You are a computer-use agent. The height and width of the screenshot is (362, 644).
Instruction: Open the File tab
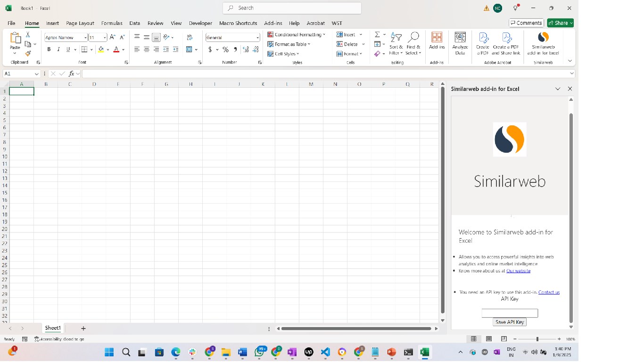point(11,23)
